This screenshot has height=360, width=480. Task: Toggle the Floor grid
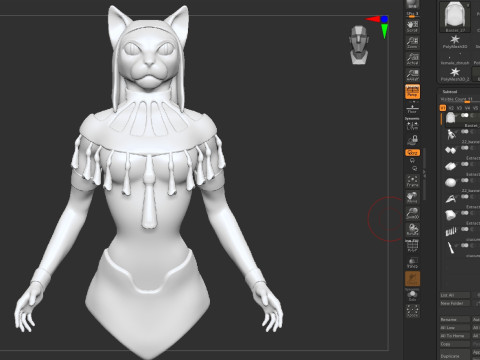coord(412,109)
